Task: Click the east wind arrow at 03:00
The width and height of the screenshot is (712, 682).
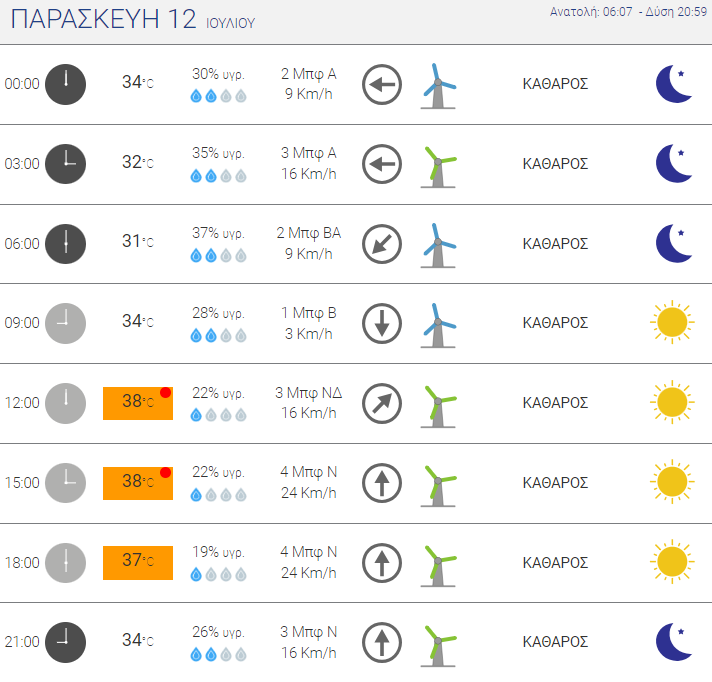Action: (382, 164)
